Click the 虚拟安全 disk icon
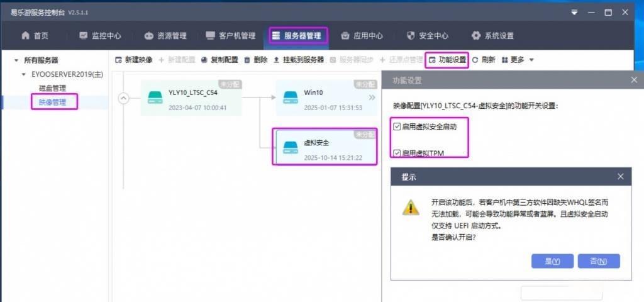Image resolution: width=644 pixels, height=302 pixels. tap(291, 148)
